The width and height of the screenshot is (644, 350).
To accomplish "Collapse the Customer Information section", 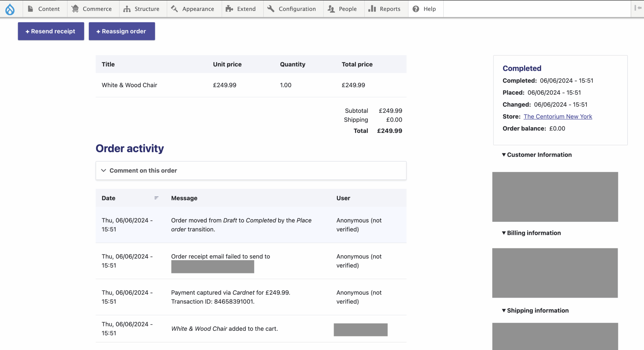I will 537,155.
